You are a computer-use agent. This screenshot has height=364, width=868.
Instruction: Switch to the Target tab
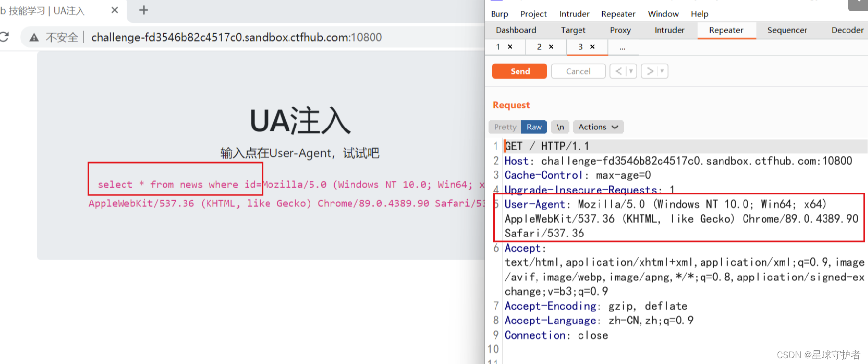pos(573,30)
